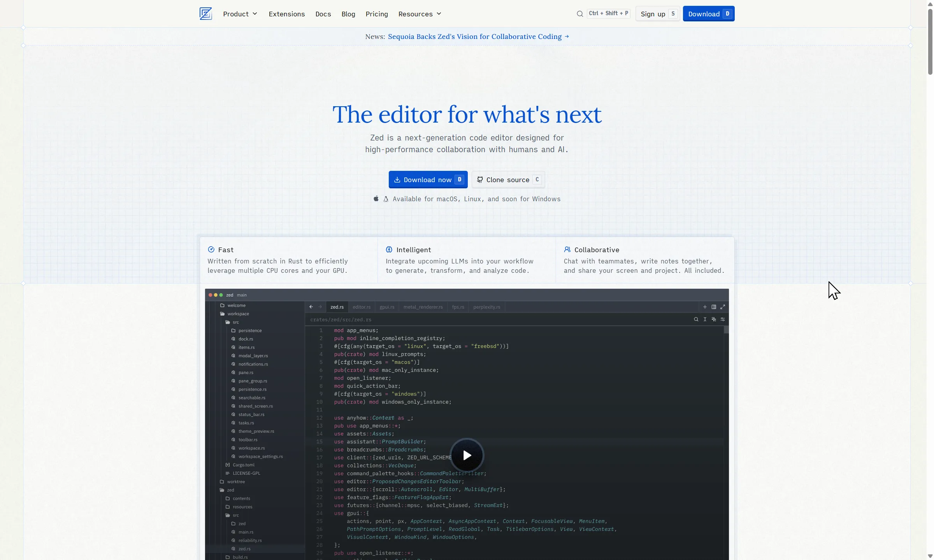
Task: Click the Fast feature gauge icon
Action: pyautogui.click(x=211, y=249)
